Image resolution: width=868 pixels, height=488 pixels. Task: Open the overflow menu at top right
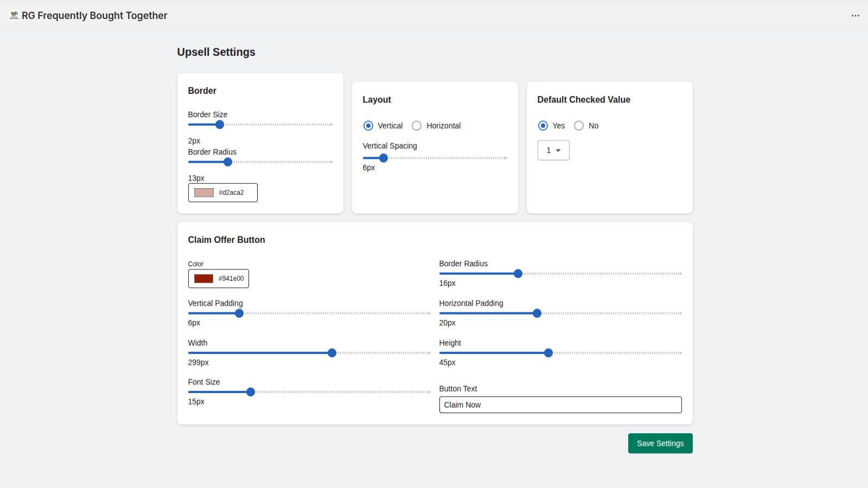pos(855,16)
